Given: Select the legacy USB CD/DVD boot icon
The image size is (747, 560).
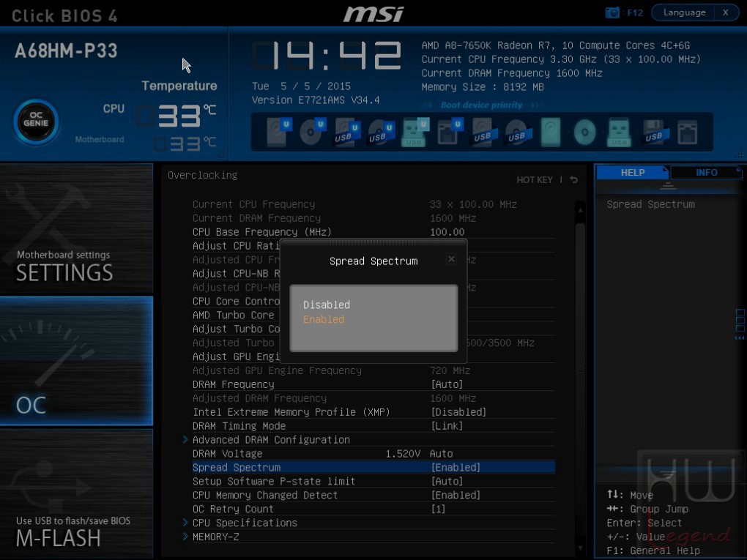Looking at the screenshot, I should coord(519,132).
